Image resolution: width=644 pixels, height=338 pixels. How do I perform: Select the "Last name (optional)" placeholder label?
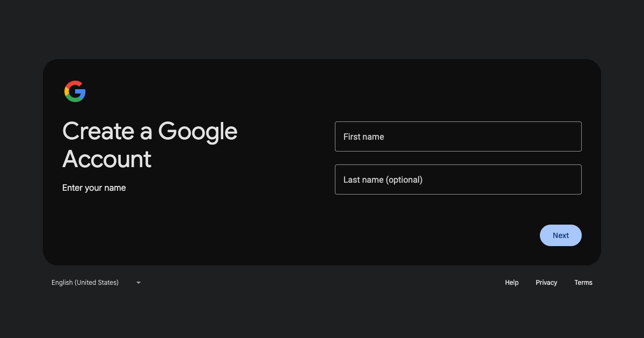click(x=383, y=180)
